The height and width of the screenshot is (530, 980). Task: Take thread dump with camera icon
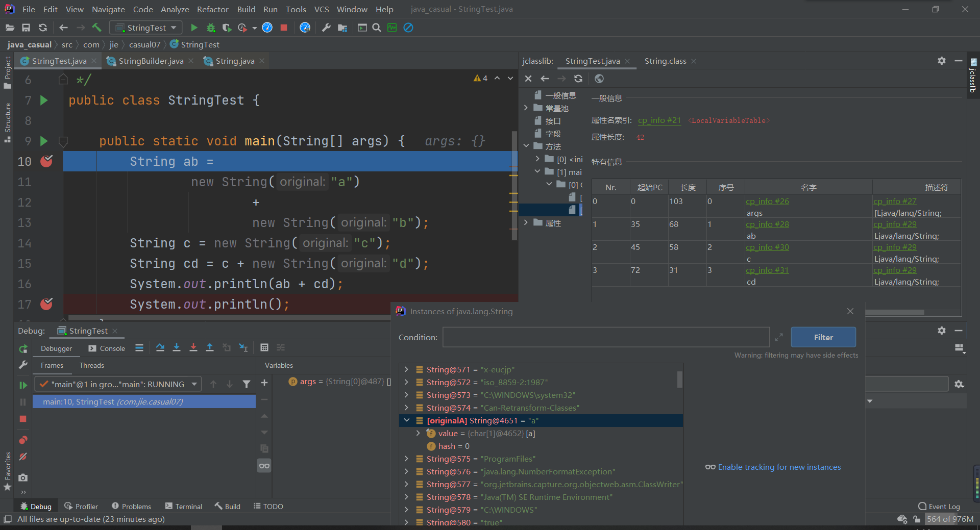click(23, 477)
